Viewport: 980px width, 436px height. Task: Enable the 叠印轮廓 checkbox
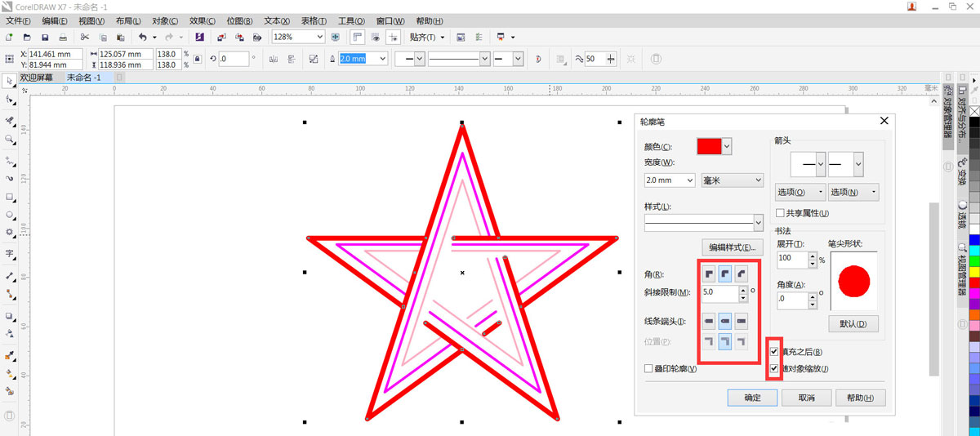tap(649, 369)
